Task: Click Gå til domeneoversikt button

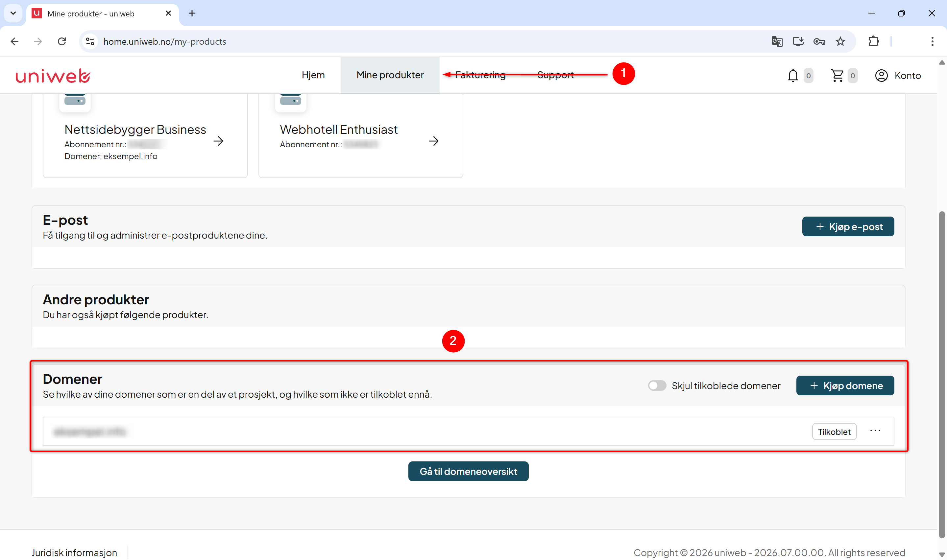Action: [x=468, y=471]
